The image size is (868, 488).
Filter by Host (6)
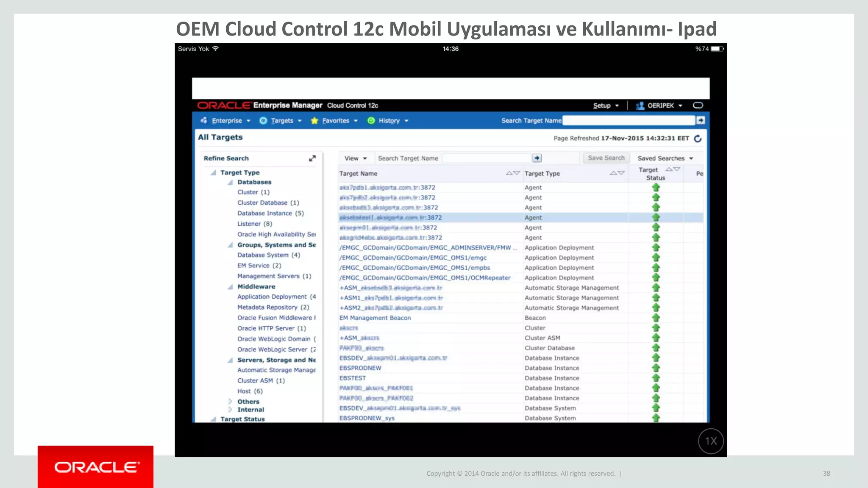pos(250,391)
